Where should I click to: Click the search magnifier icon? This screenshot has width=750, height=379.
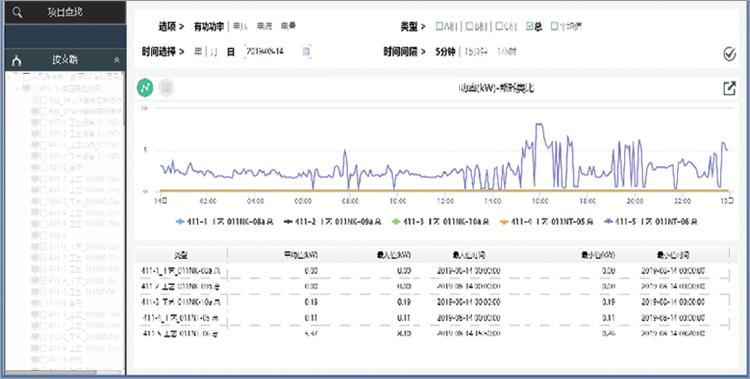click(17, 13)
